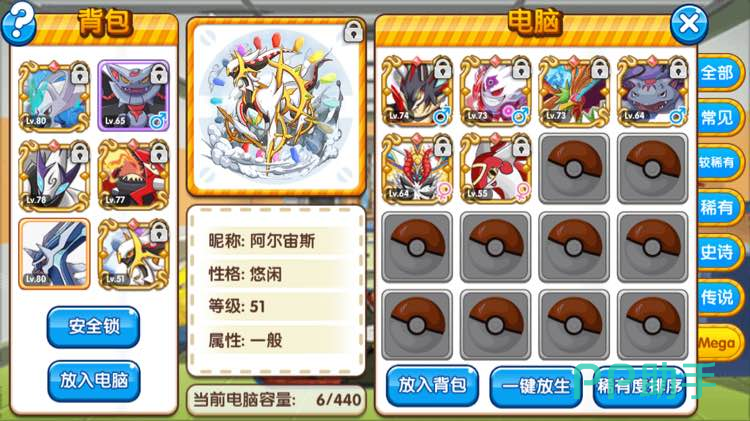Select the Lv.80 Dialga in backpack
This screenshot has height=421, width=750.
pyautogui.click(x=54, y=254)
